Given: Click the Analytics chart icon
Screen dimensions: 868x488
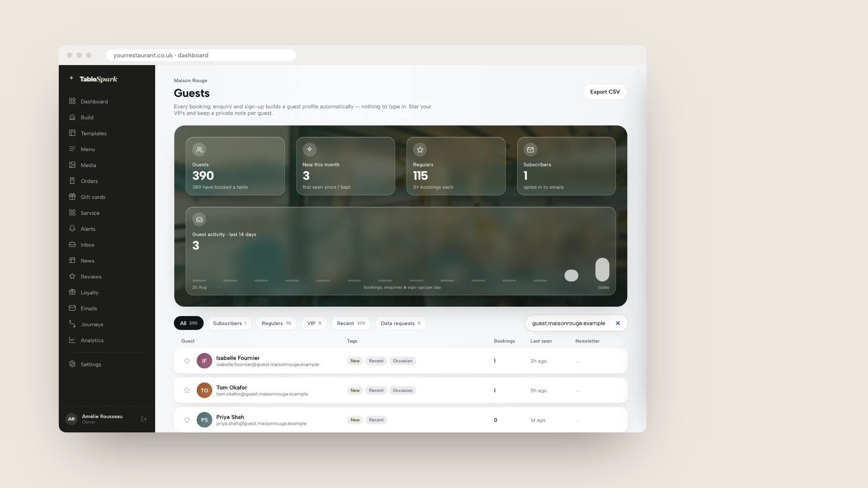Looking at the screenshot, I should pos(72,340).
